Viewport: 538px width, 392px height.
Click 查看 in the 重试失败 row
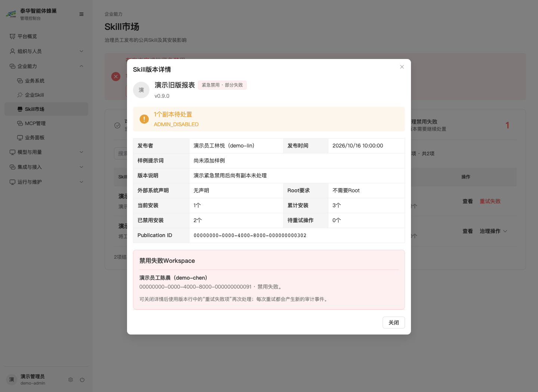[468, 201]
